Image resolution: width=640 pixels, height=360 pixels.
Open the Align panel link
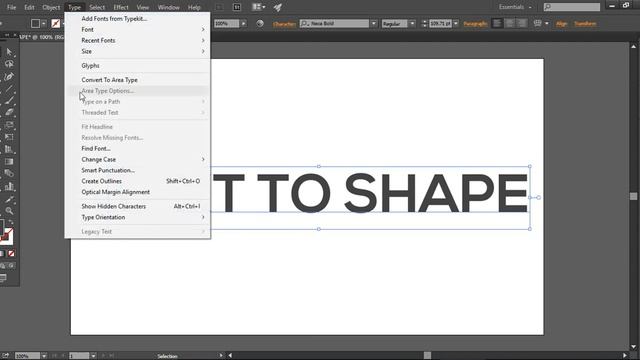click(x=562, y=24)
